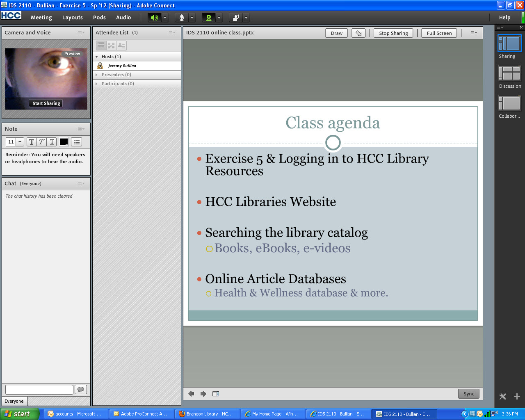The width and height of the screenshot is (525, 420).
Task: Toggle italic text in Note pod
Action: (x=41, y=142)
